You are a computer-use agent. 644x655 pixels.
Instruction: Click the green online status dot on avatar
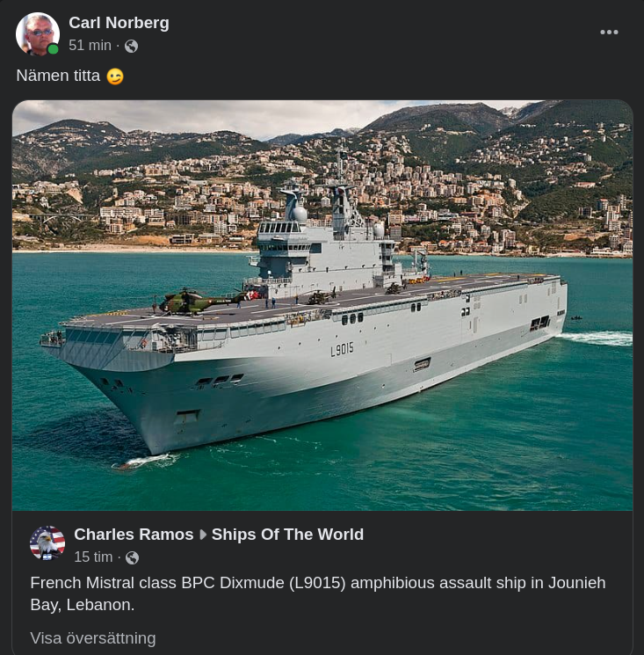54,49
